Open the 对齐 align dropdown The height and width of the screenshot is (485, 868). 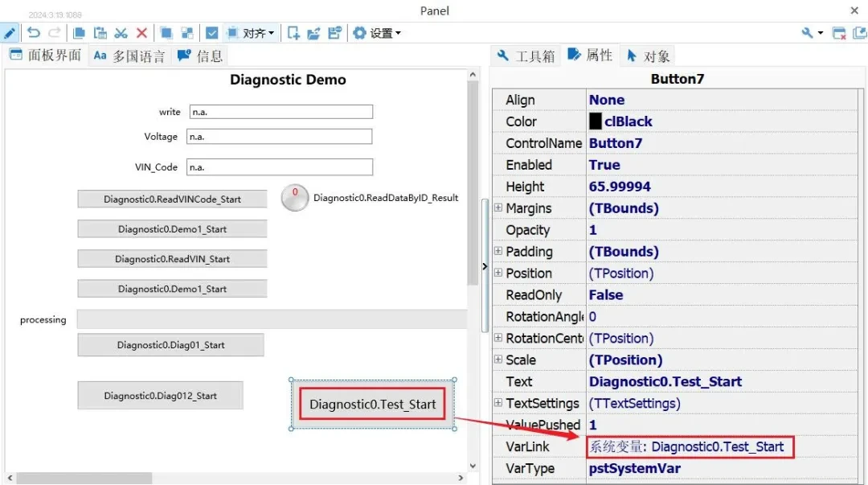tap(251, 33)
